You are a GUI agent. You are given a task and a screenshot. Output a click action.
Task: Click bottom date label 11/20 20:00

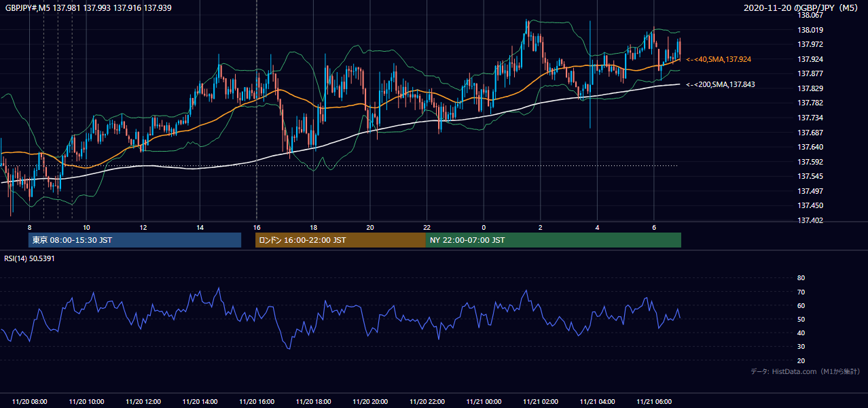pos(370,402)
